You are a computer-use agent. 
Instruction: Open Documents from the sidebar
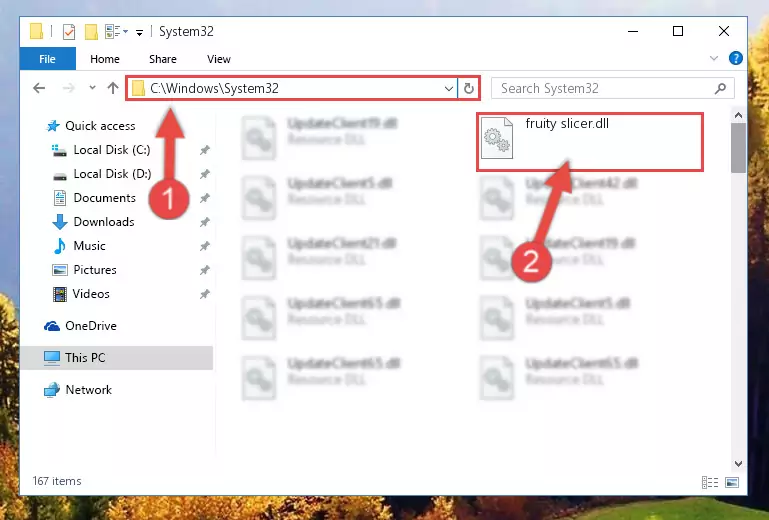[x=104, y=198]
